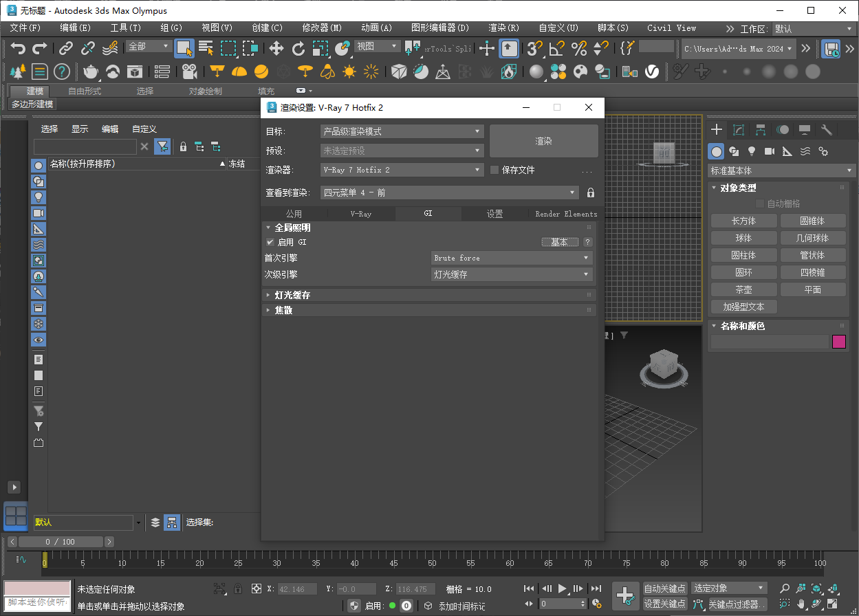Check the 保存文件 checkbox

tap(494, 170)
